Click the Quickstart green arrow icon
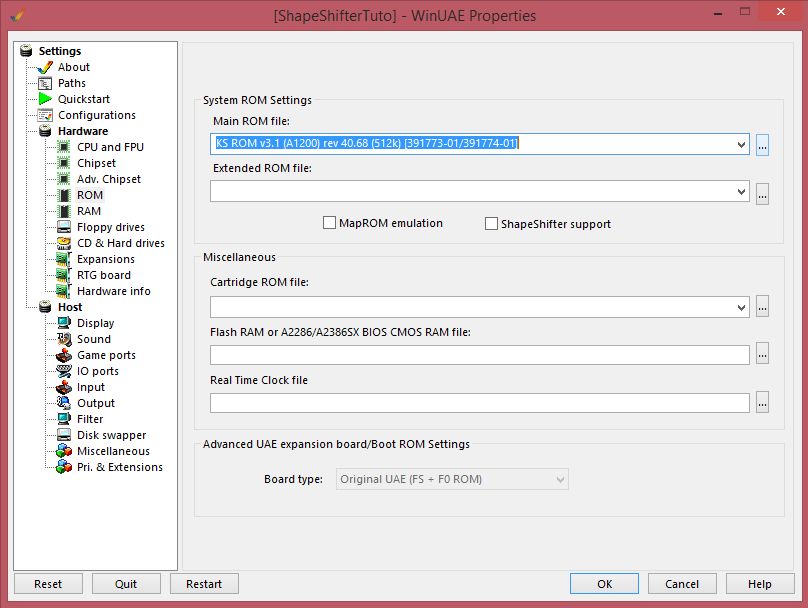The height and width of the screenshot is (608, 808). point(45,99)
